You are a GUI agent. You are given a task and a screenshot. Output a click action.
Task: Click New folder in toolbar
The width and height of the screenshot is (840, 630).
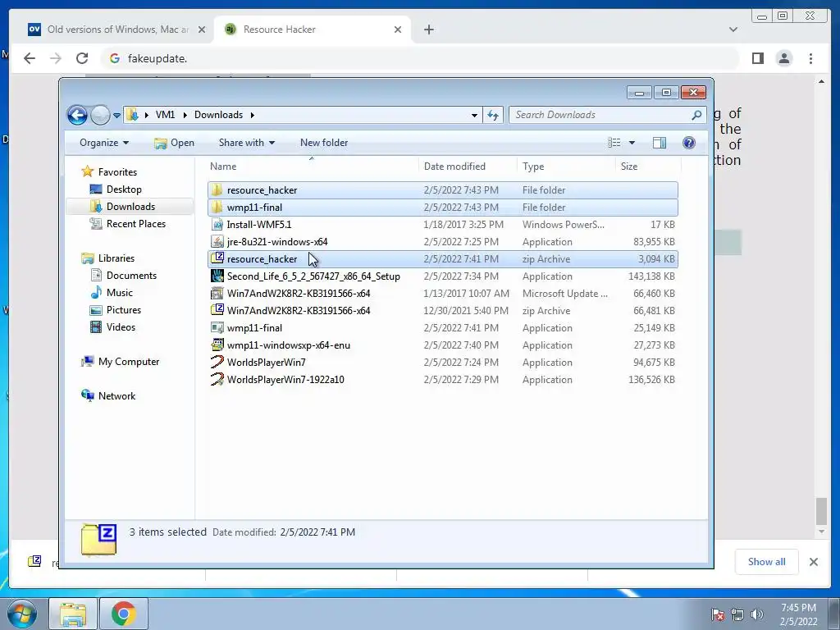(x=323, y=143)
